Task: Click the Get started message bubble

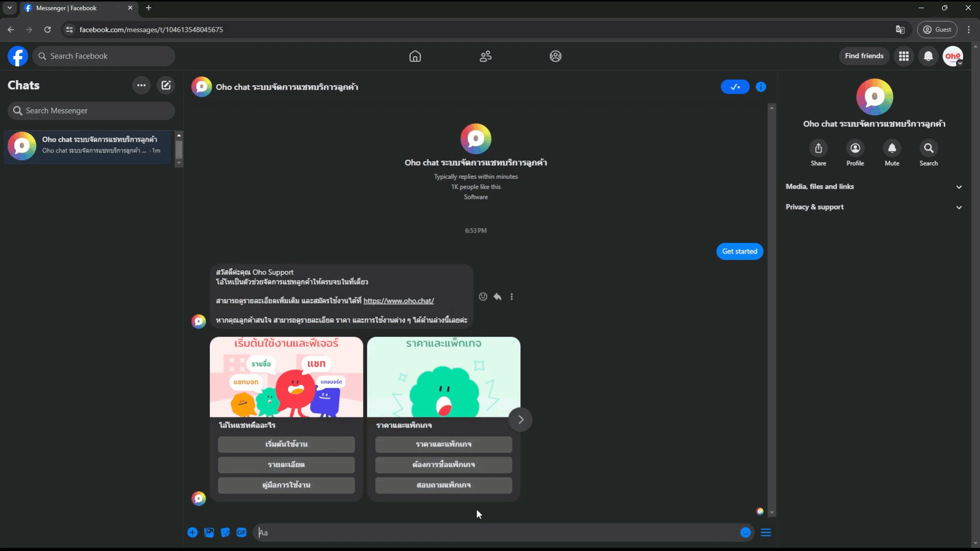Action: 740,251
